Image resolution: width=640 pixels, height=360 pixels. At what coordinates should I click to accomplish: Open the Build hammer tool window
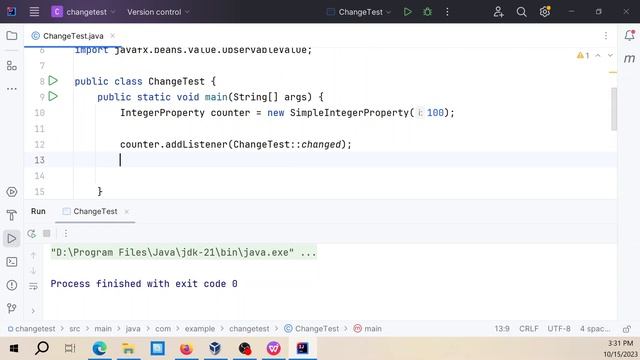12,215
